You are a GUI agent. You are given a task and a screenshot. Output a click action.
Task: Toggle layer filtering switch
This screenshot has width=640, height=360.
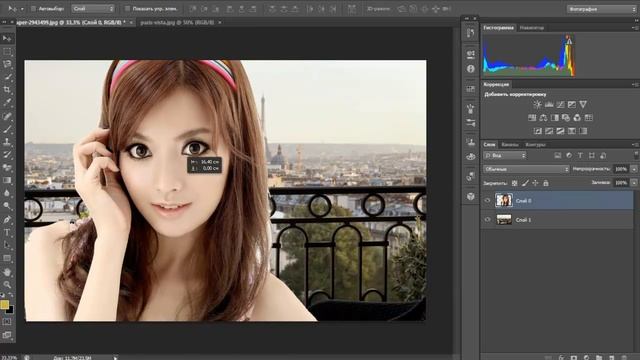636,155
